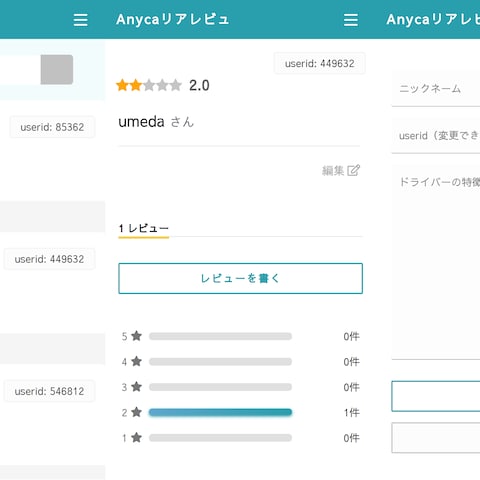Click userid: 449632 badge in left list
Viewport: 480px width, 480px height.
tap(49, 259)
